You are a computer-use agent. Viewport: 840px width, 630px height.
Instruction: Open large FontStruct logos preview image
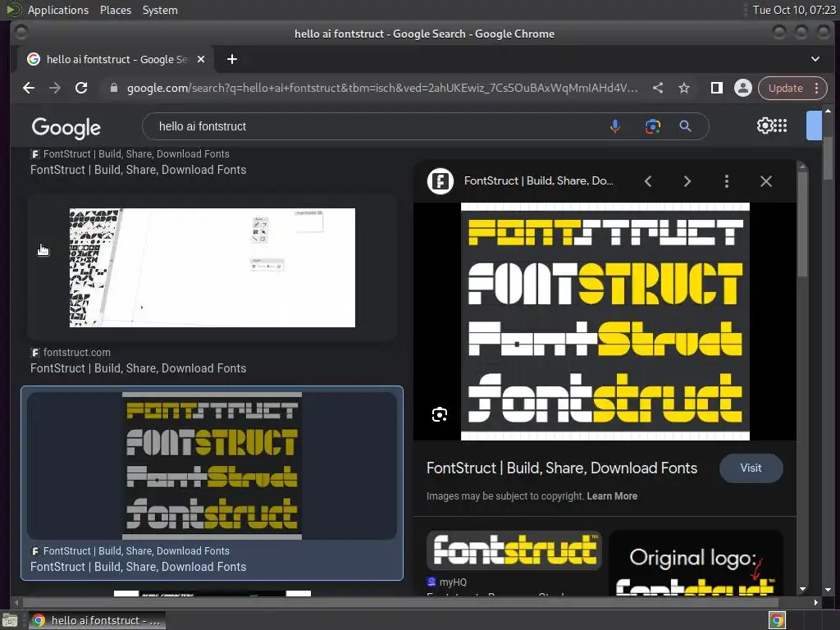605,322
